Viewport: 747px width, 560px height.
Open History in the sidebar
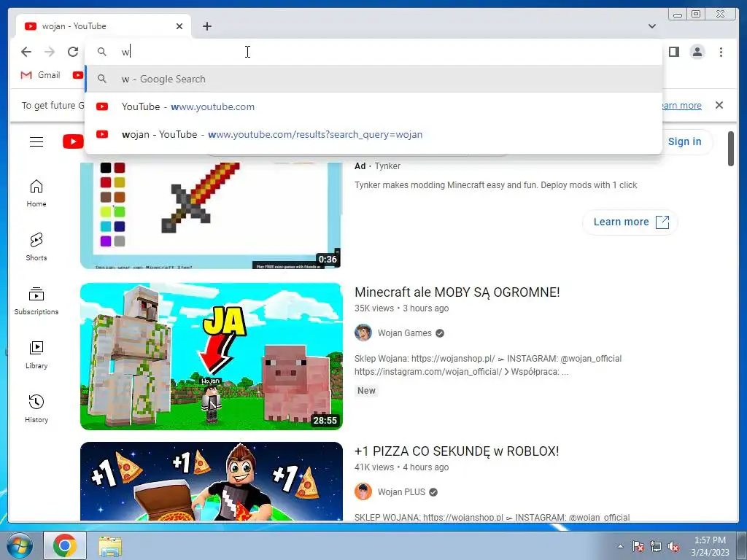pos(36,409)
